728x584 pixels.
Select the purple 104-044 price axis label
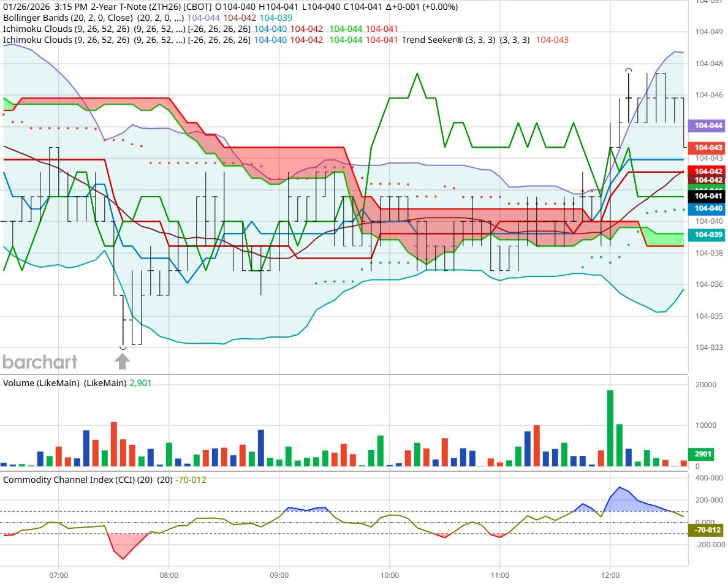click(x=706, y=126)
